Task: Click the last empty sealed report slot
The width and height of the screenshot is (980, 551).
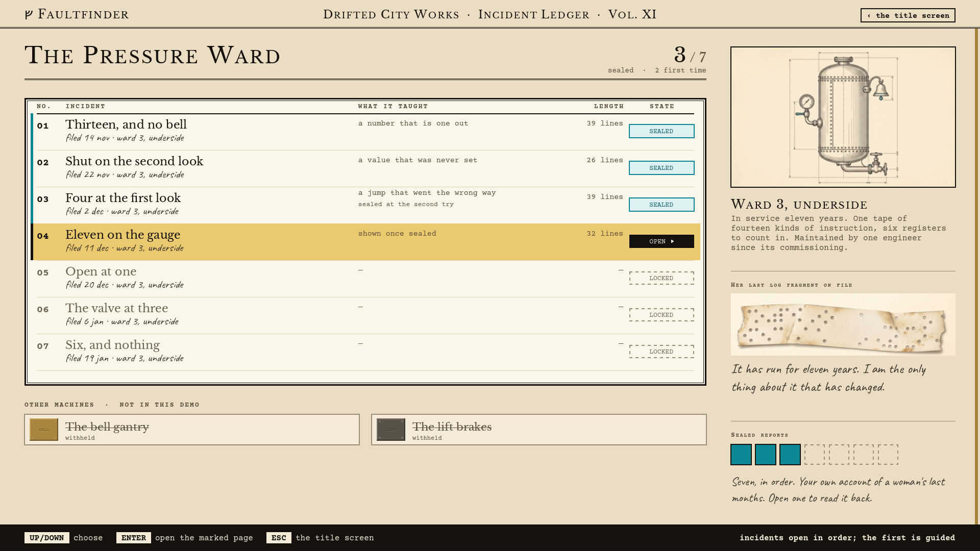Action: tap(888, 455)
